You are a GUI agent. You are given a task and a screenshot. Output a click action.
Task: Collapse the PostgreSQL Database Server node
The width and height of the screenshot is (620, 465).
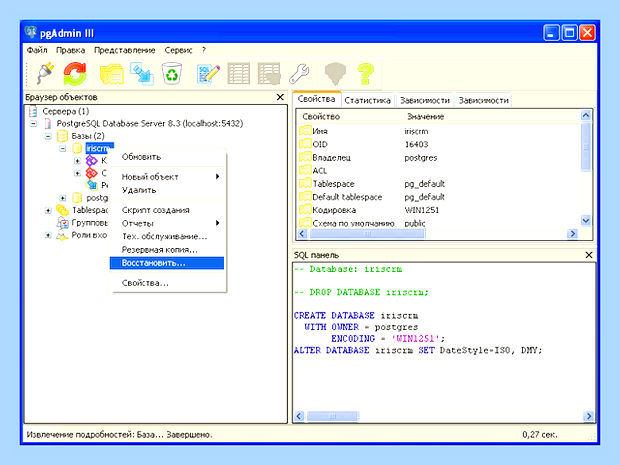(x=33, y=124)
